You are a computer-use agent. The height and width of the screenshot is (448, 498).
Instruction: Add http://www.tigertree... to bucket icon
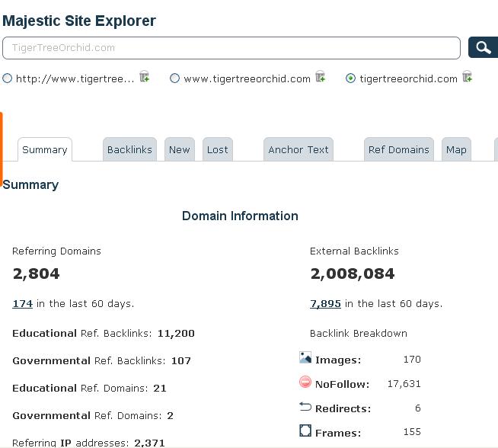click(x=145, y=77)
